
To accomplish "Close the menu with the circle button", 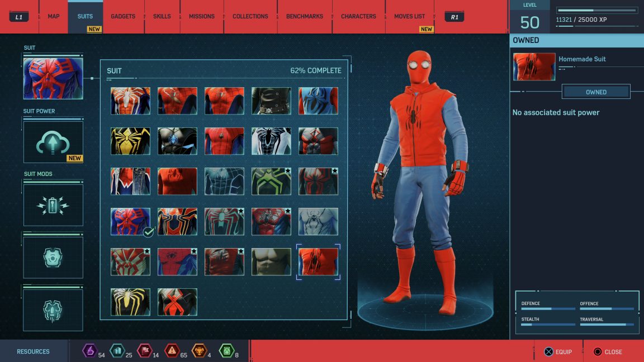I will point(608,352).
